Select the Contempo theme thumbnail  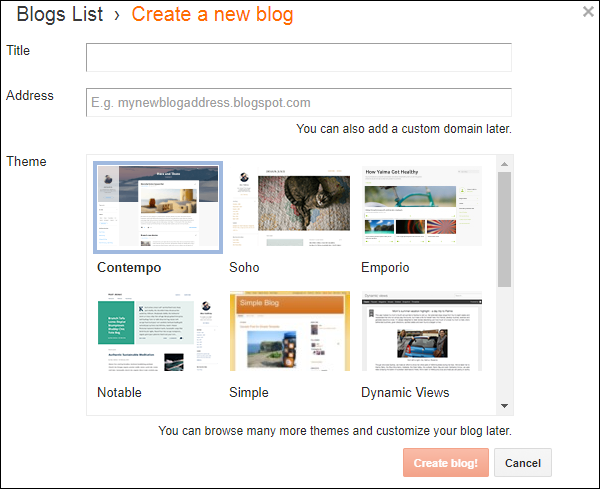pos(157,208)
